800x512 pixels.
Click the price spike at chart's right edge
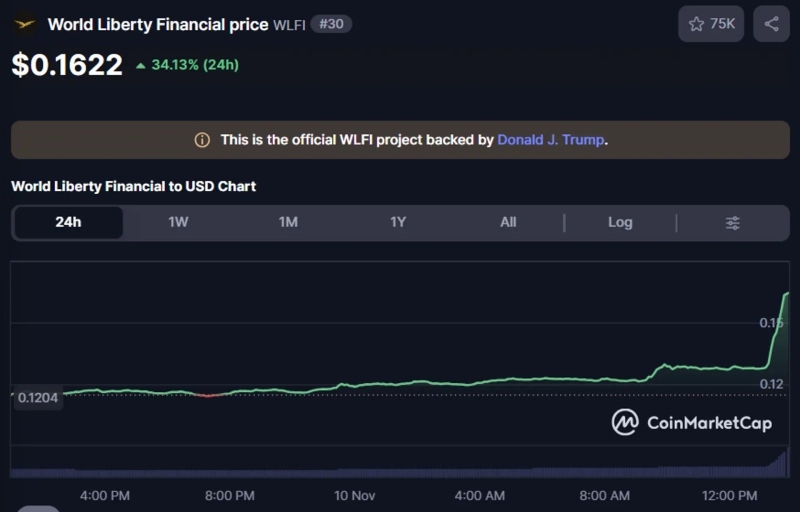tap(778, 320)
